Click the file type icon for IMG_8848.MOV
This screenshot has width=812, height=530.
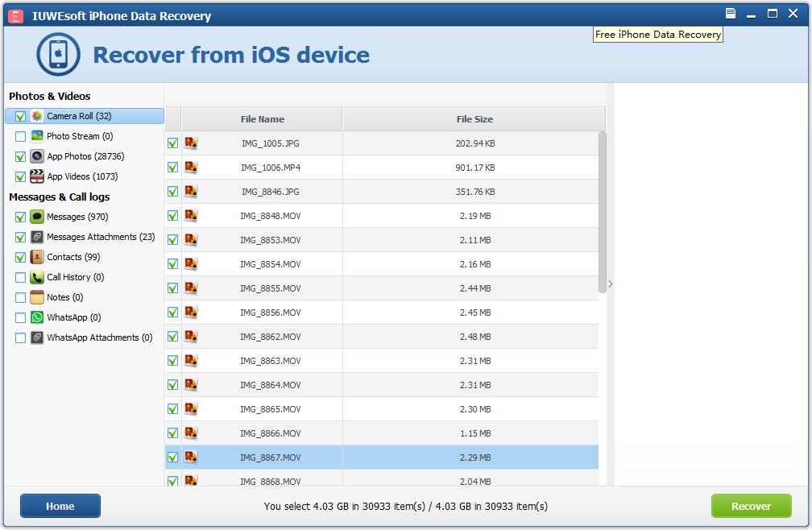click(x=191, y=216)
